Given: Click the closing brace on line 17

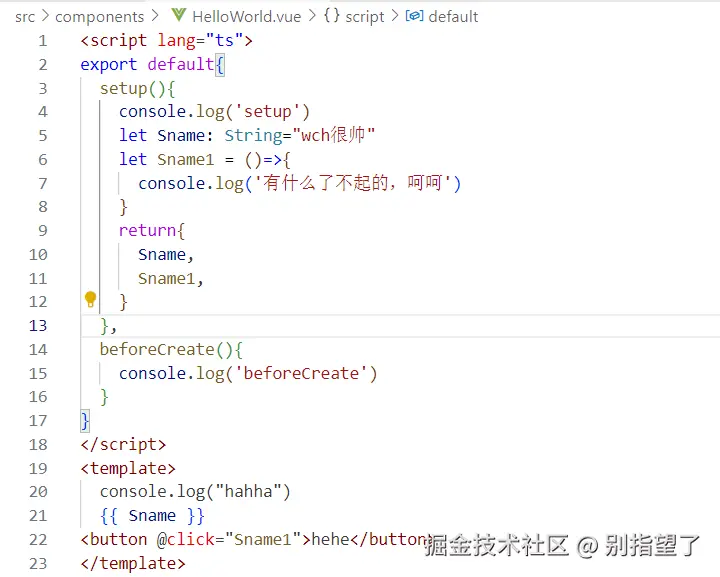Looking at the screenshot, I should pos(85,420).
